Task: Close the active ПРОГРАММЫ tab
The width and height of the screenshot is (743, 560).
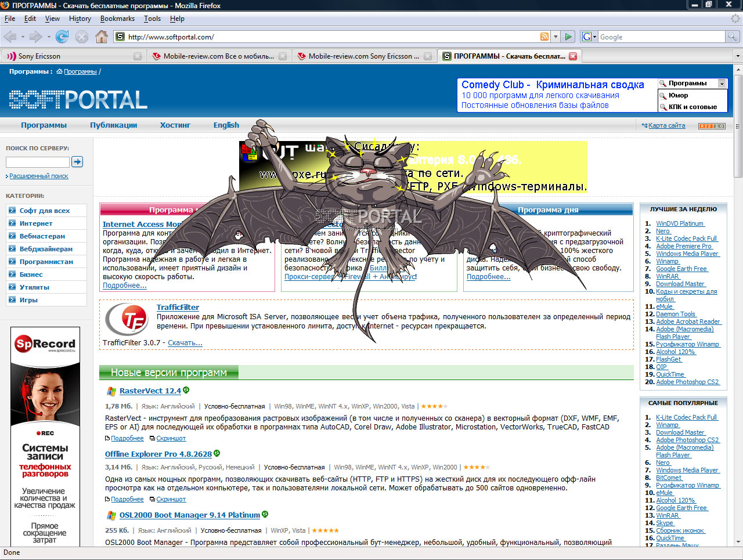Action: point(573,56)
